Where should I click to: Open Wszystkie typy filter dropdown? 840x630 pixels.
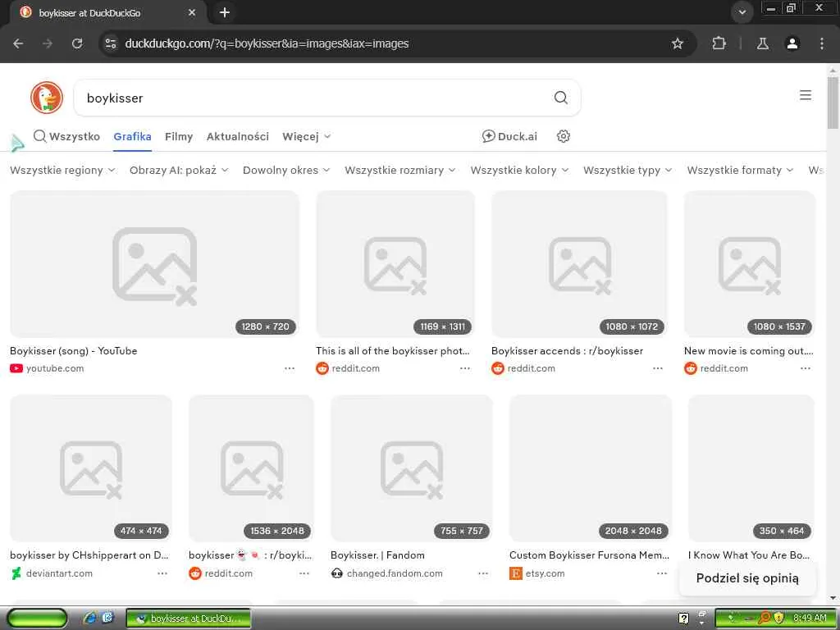(x=628, y=170)
